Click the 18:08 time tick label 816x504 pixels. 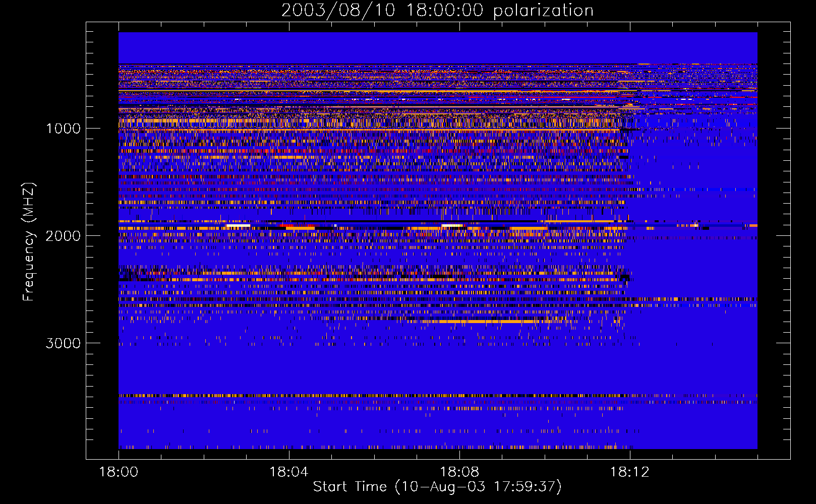(459, 472)
